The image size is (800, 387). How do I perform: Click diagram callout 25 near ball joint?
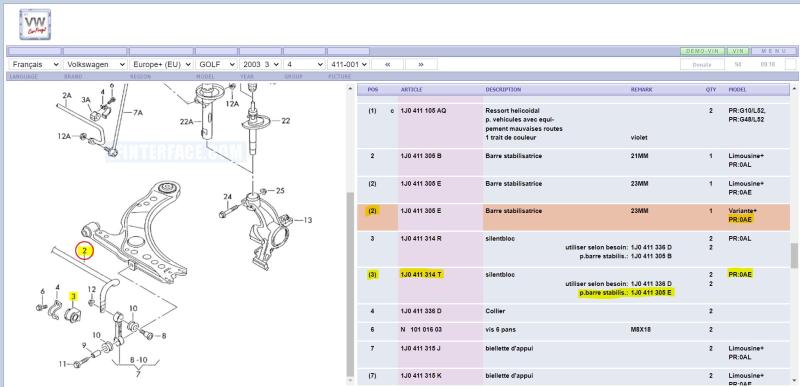point(280,191)
